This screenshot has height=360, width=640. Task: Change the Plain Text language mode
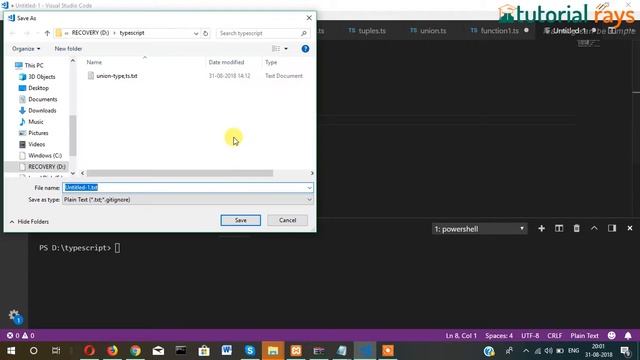pos(584,336)
